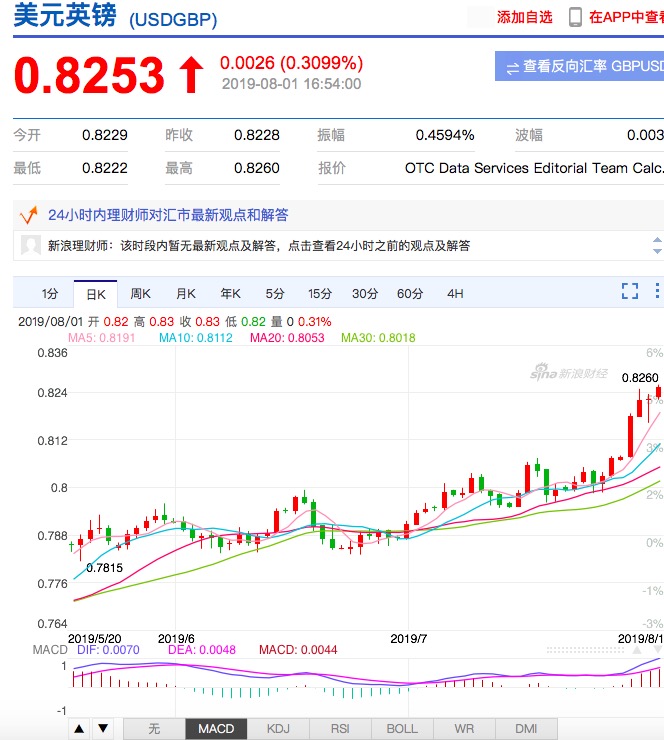Select the 4H chart interval
Viewport: 664px width, 740px height.
(455, 294)
